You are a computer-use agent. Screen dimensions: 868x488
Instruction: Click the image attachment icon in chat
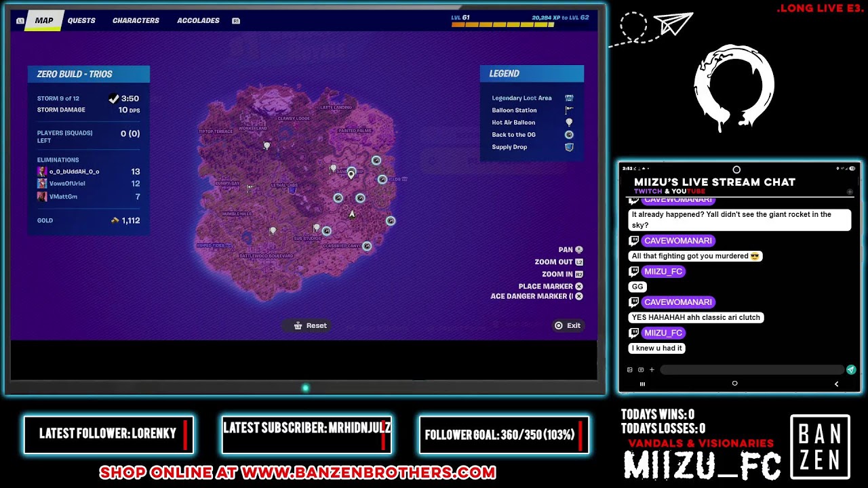[630, 370]
